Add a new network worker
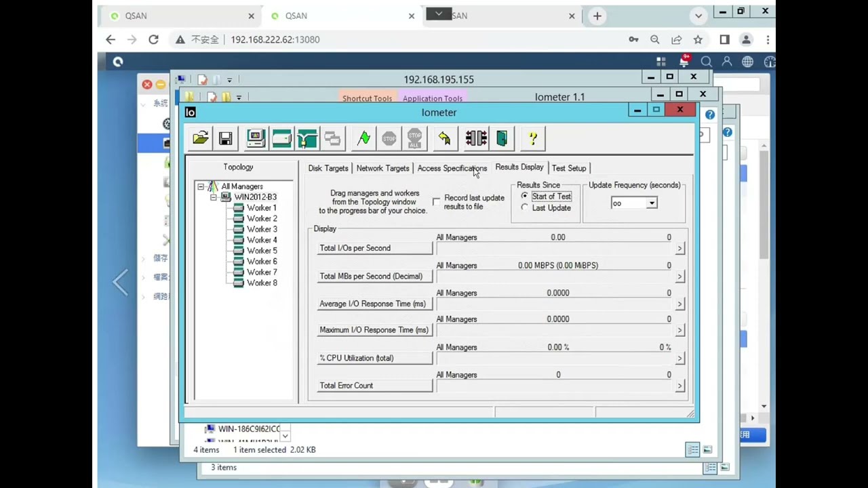Screen dimensions: 868x488 307,138
